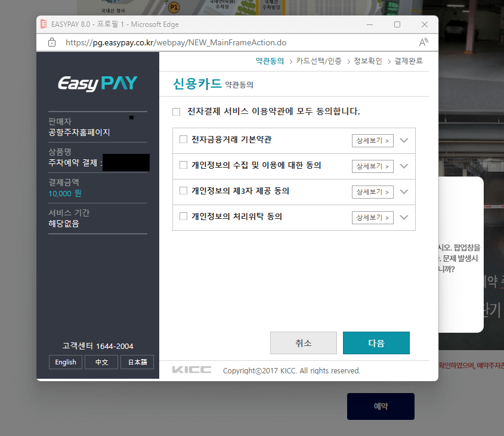Click the EasyPay URL in the address bar
Image resolution: width=504 pixels, height=436 pixels.
click(176, 42)
